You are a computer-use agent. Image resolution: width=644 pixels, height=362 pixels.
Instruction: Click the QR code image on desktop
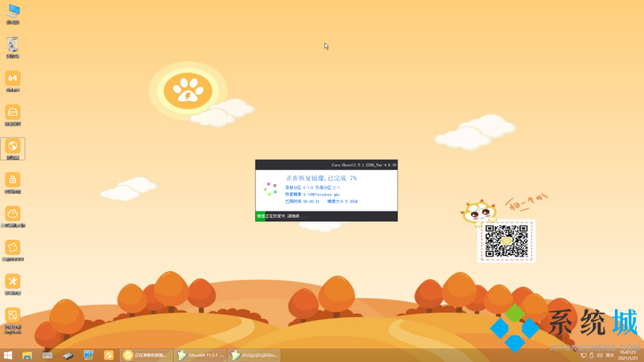coord(506,240)
